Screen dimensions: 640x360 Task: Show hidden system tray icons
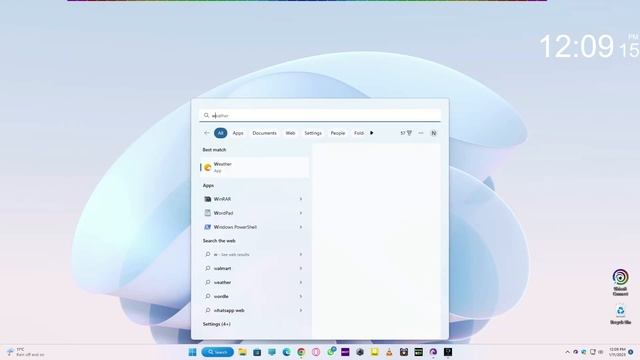(x=567, y=352)
